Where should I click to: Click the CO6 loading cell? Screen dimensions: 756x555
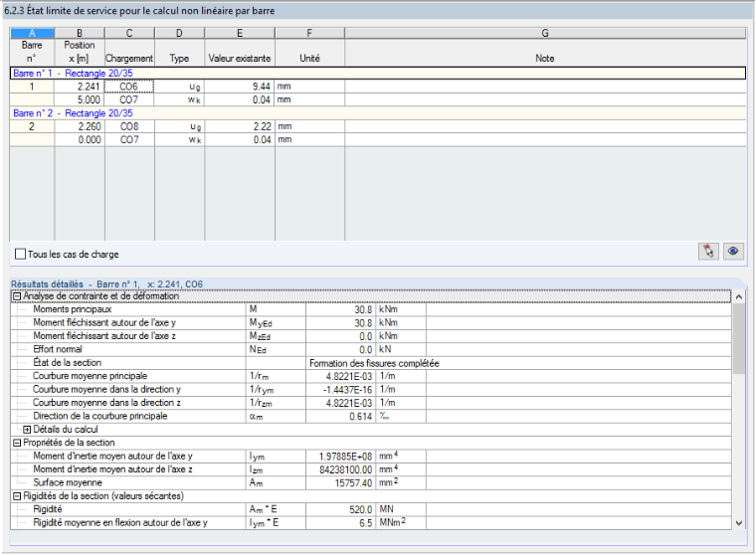click(x=129, y=87)
